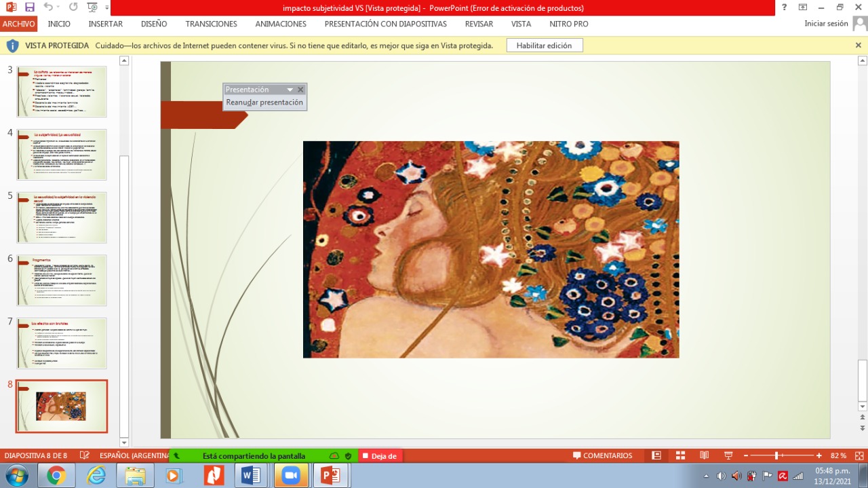Open the TRANSICIONES ribbon tab

(x=211, y=24)
